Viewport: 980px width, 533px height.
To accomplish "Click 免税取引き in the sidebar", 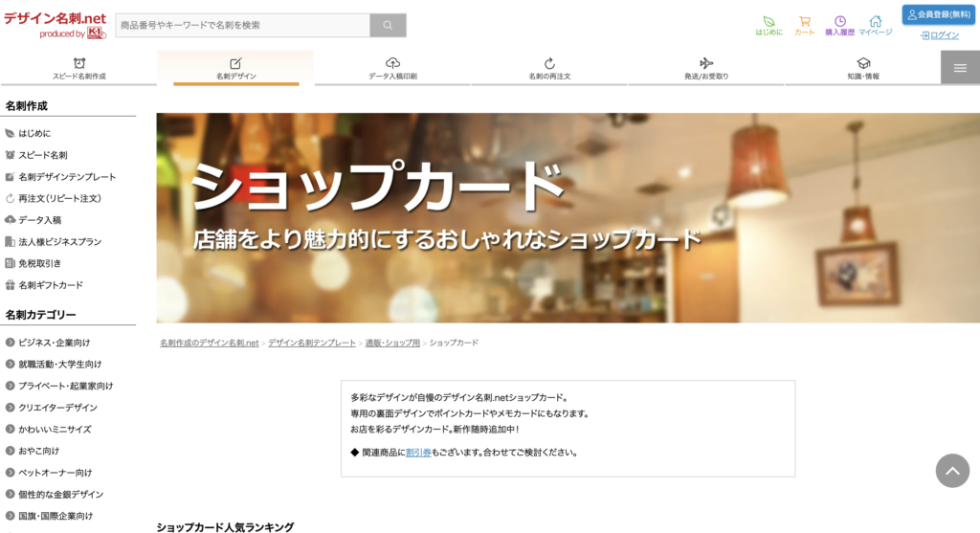I will 39,263.
